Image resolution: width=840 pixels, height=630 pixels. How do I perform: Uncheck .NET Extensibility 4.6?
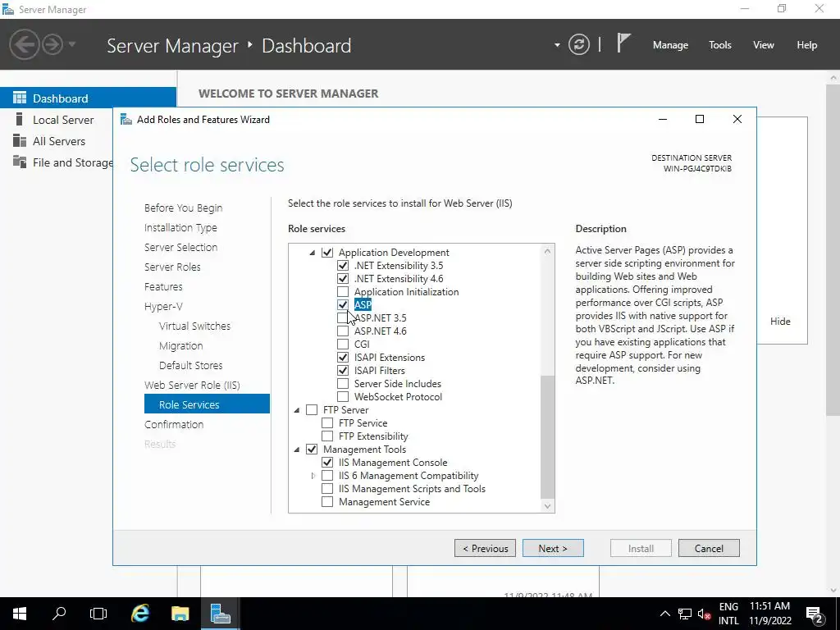pyautogui.click(x=343, y=279)
